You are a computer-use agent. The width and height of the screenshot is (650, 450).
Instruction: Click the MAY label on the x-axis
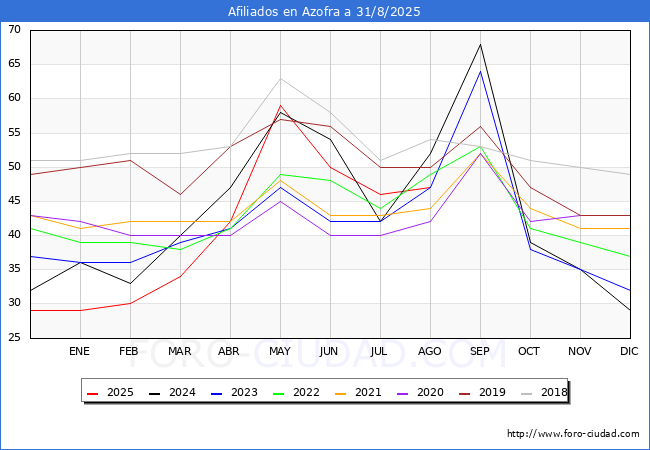coord(280,352)
